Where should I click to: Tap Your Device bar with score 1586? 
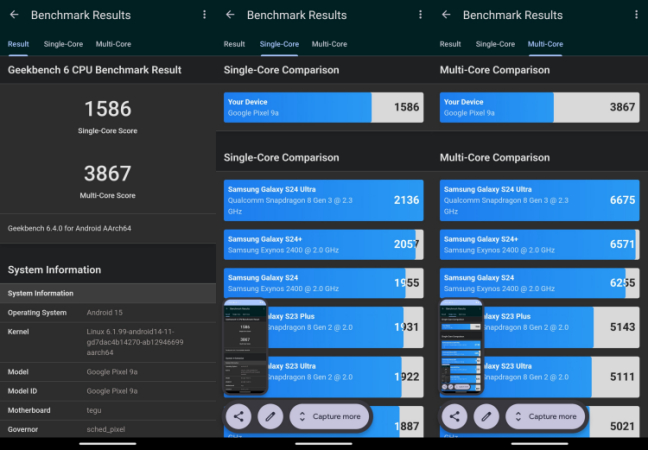coord(324,107)
